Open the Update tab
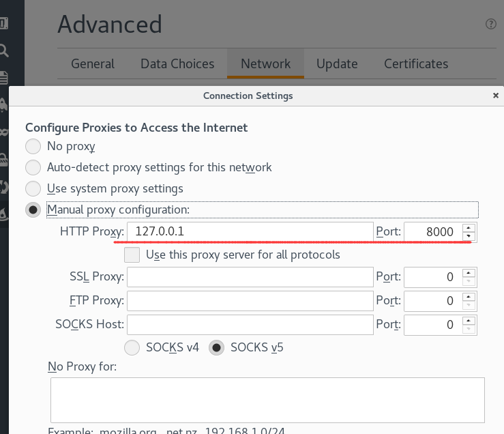The image size is (504, 434). pyautogui.click(x=337, y=64)
